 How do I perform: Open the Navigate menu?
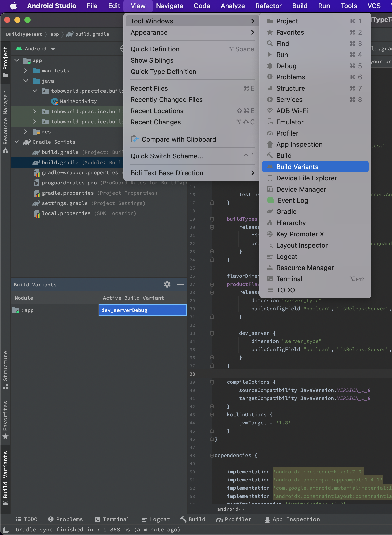[169, 6]
